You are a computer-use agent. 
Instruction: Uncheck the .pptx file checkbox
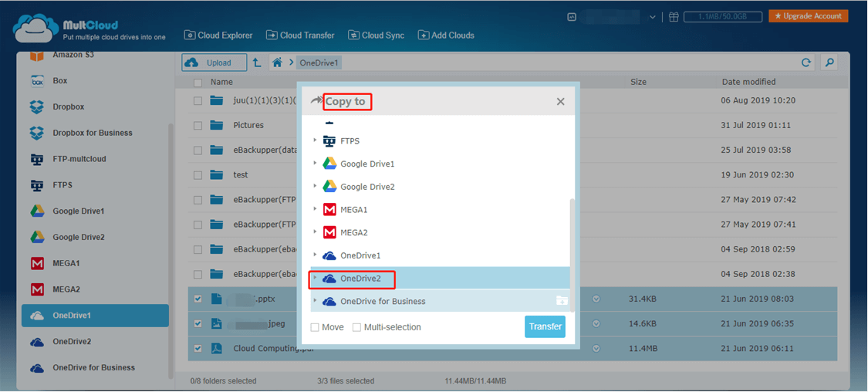(x=198, y=299)
